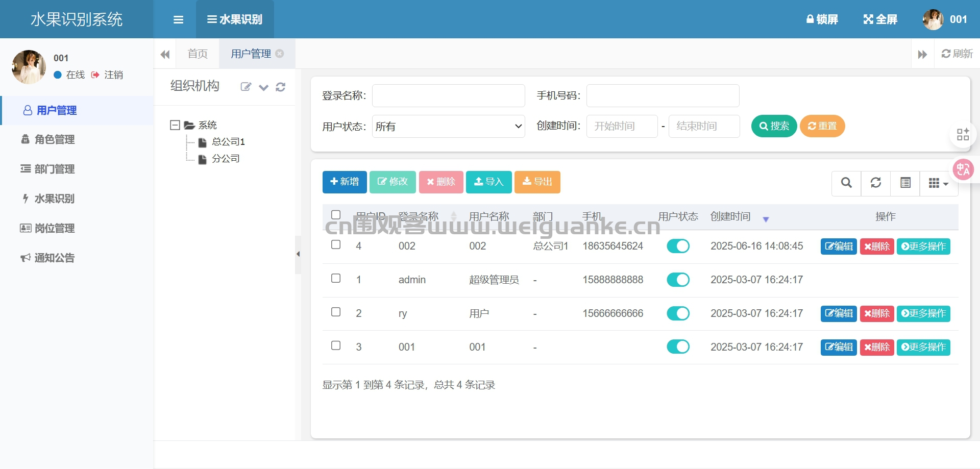Image resolution: width=980 pixels, height=469 pixels.
Task: Open the column visibility grid dropdown
Action: (939, 183)
